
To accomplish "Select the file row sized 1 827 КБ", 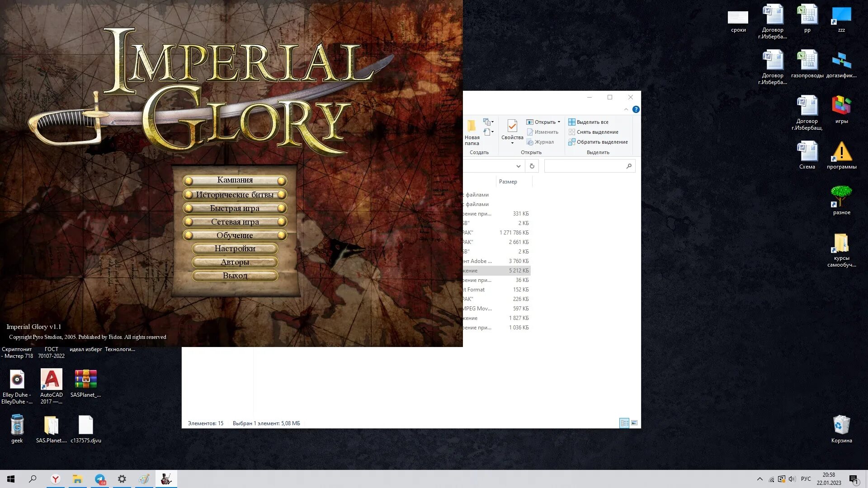I will [497, 318].
